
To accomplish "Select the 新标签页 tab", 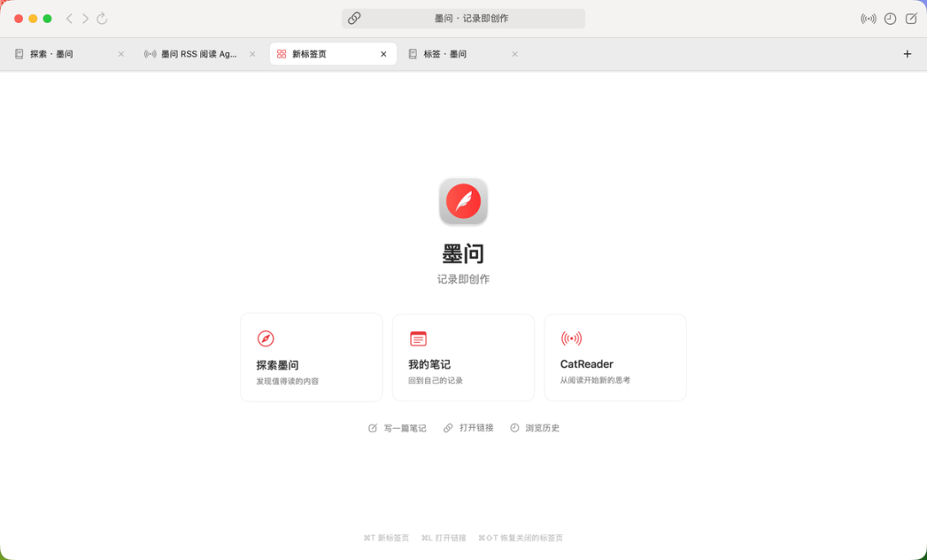I will click(333, 54).
